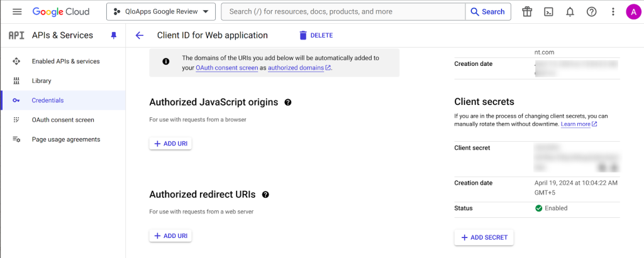Select Library in the sidebar
This screenshot has height=258, width=644.
[42, 81]
